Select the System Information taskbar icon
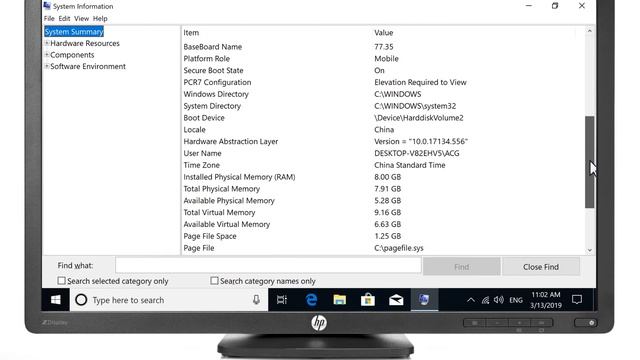 (x=424, y=300)
